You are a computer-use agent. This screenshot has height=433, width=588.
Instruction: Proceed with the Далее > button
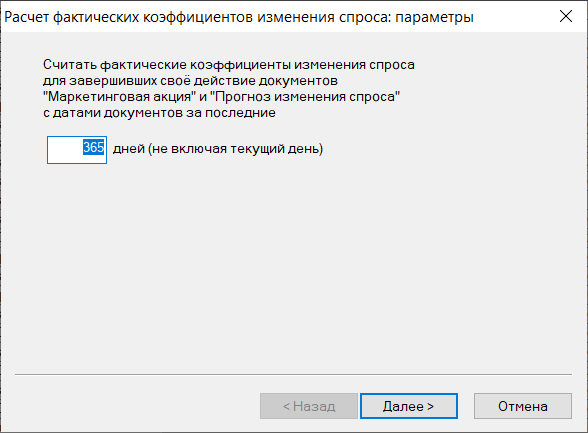[x=409, y=406]
